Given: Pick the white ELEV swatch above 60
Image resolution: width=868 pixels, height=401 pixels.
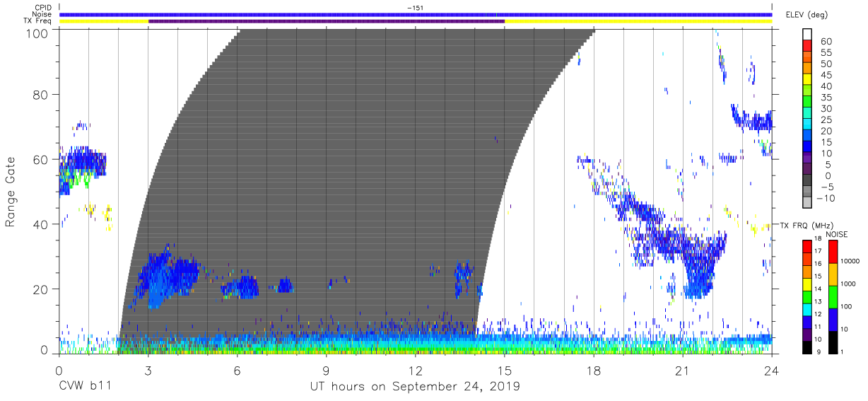Looking at the screenshot, I should [808, 35].
